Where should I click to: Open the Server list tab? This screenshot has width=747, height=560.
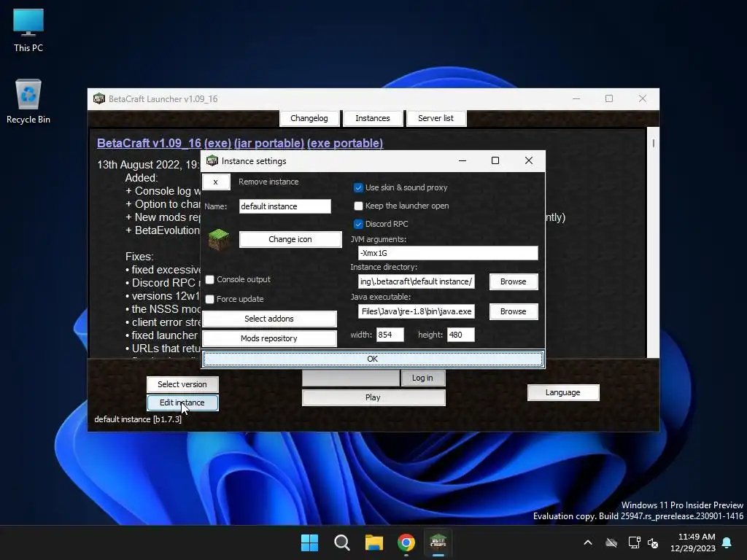436,118
